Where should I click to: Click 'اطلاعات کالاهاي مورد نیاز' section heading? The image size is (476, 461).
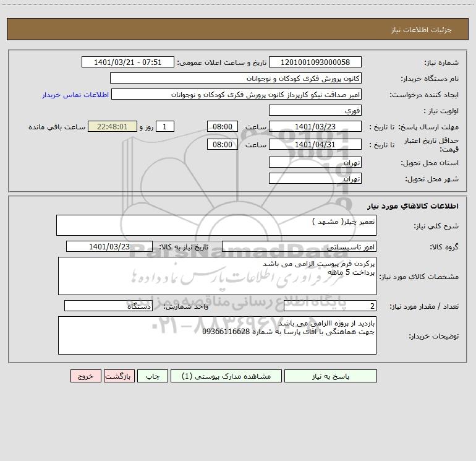point(413,206)
